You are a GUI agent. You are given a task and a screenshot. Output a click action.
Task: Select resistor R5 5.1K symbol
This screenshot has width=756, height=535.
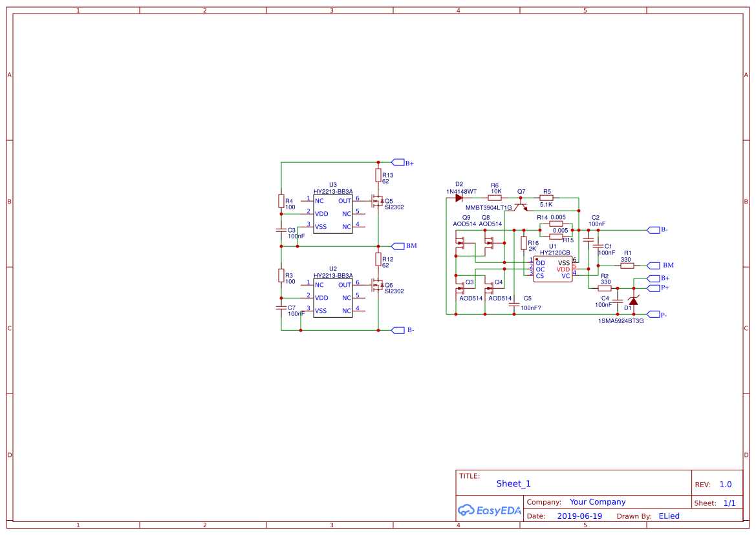[x=546, y=198]
